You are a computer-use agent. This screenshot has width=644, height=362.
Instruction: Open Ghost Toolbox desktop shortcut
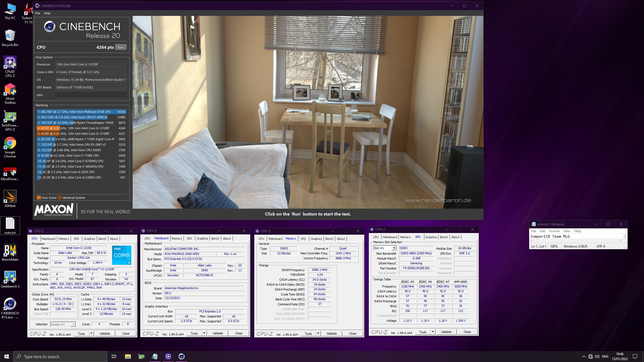point(10,94)
